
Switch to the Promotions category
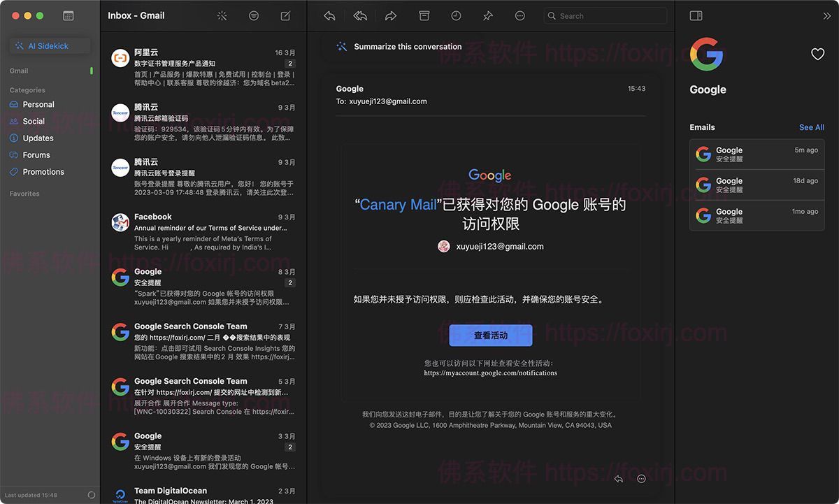point(43,171)
